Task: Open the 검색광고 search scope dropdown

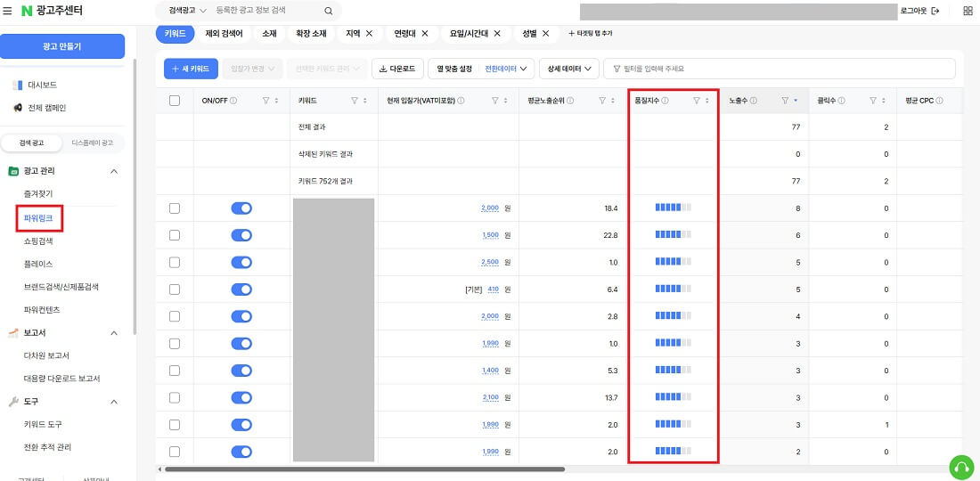Action: 187,11
